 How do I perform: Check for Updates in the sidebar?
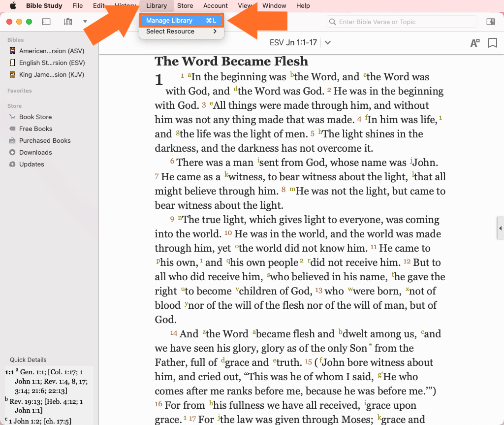[x=31, y=164]
